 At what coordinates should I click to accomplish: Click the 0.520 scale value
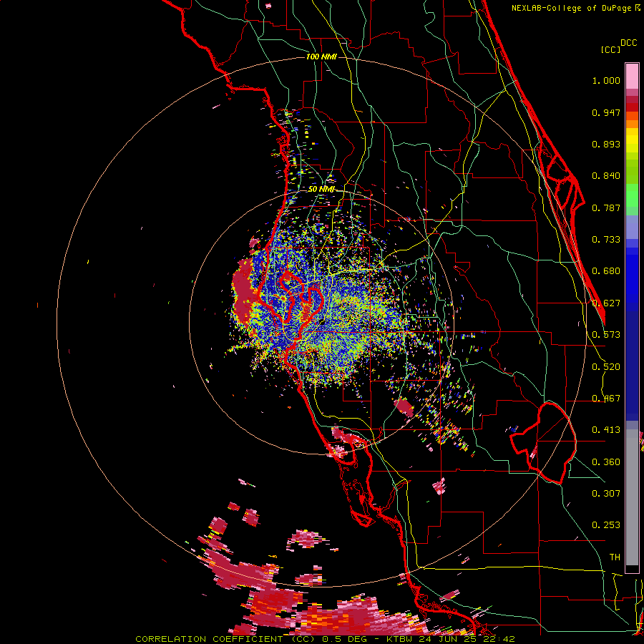pyautogui.click(x=606, y=367)
